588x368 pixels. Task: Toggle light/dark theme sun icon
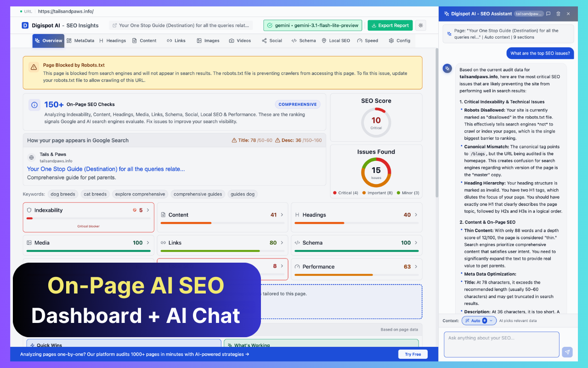point(420,25)
